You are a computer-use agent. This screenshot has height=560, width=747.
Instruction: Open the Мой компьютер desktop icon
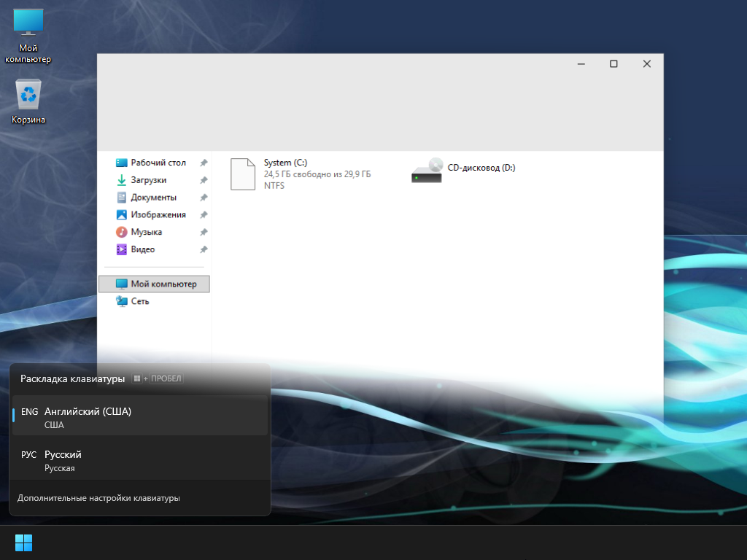(x=28, y=36)
